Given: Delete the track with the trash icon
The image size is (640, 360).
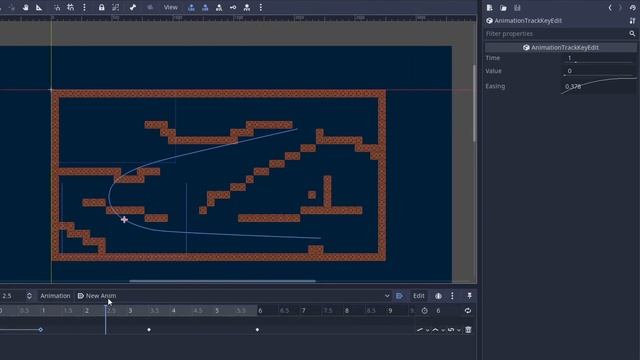Looking at the screenshot, I should (468, 329).
